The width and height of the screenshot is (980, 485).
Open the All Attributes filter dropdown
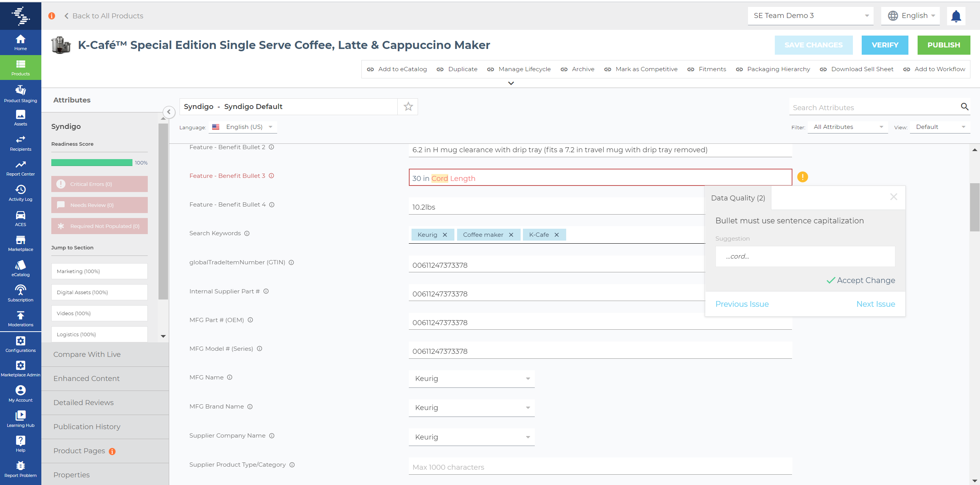(x=848, y=127)
